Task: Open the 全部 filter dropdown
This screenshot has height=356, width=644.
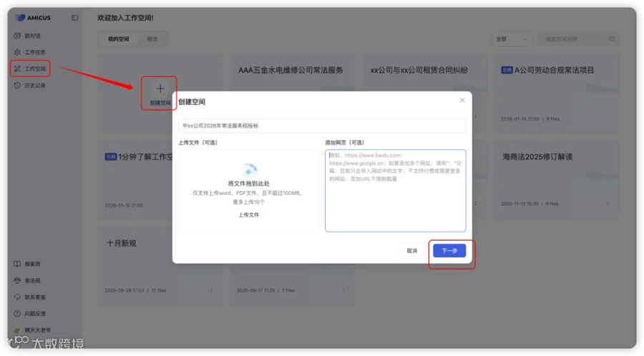Action: point(512,39)
